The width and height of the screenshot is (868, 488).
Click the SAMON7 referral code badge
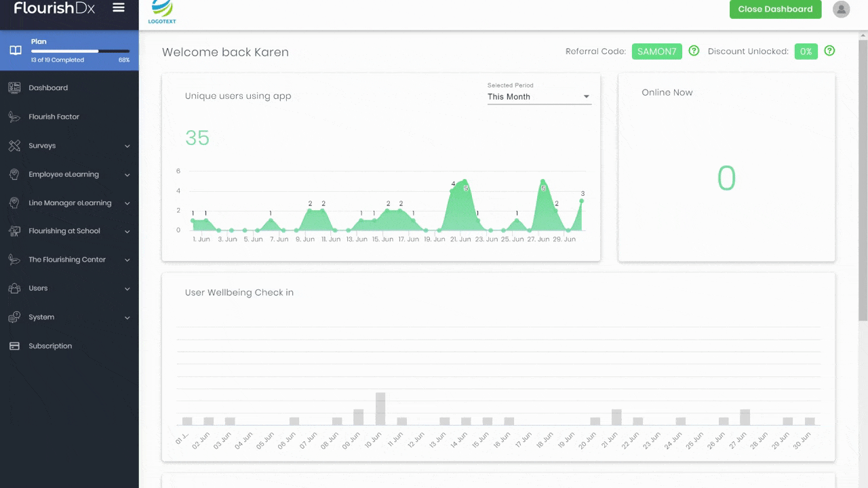pos(656,52)
